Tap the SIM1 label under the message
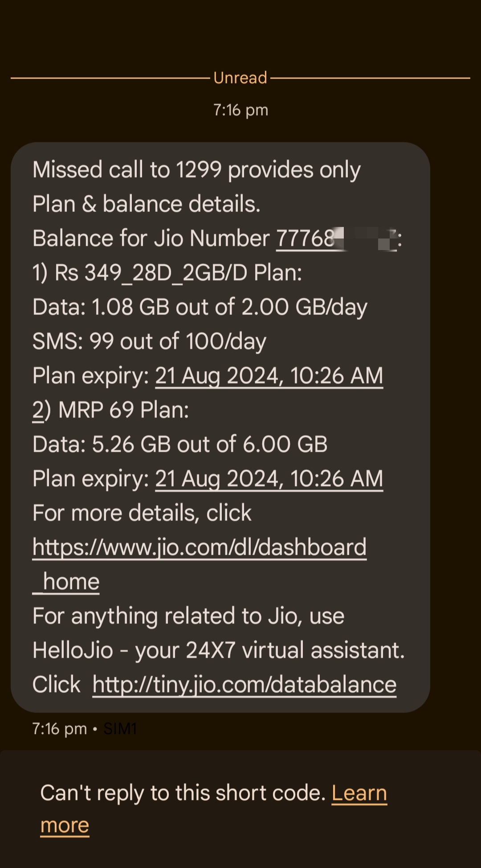Screen dimensions: 481x868 pyautogui.click(x=120, y=729)
